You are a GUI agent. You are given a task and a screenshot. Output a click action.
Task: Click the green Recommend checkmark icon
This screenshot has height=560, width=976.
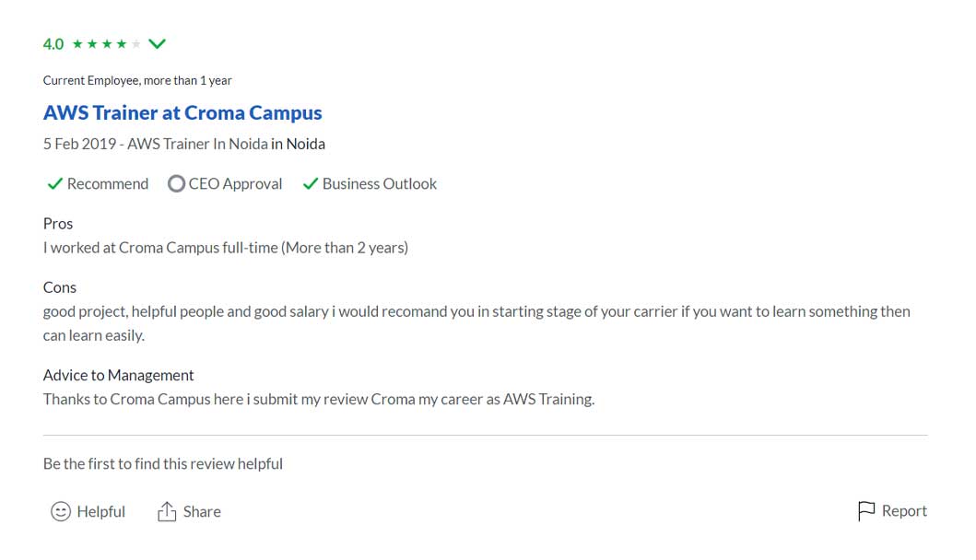point(54,184)
